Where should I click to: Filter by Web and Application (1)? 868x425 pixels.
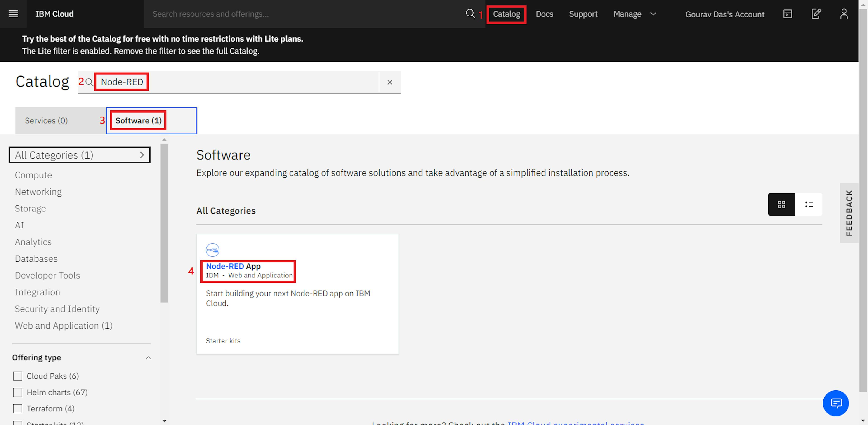(x=64, y=326)
